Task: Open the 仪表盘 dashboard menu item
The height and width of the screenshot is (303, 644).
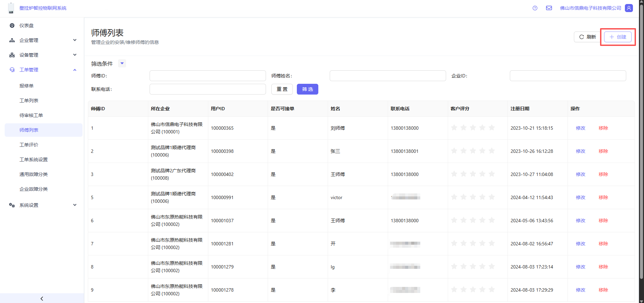Action: [26, 25]
